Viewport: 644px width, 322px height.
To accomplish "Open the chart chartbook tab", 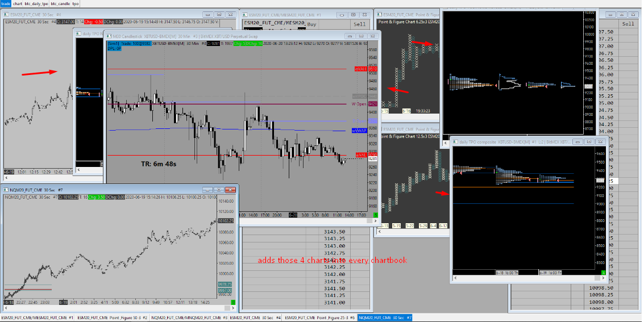I will point(17,4).
